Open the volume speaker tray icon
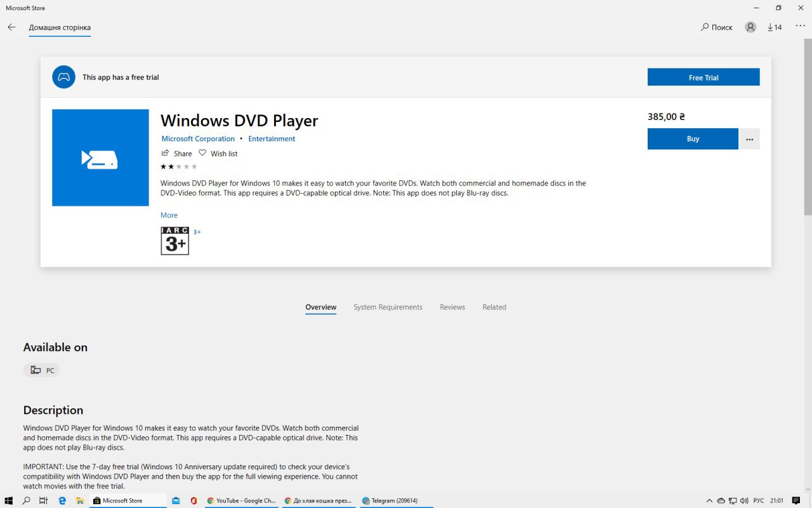The width and height of the screenshot is (812, 508). pyautogui.click(x=743, y=500)
